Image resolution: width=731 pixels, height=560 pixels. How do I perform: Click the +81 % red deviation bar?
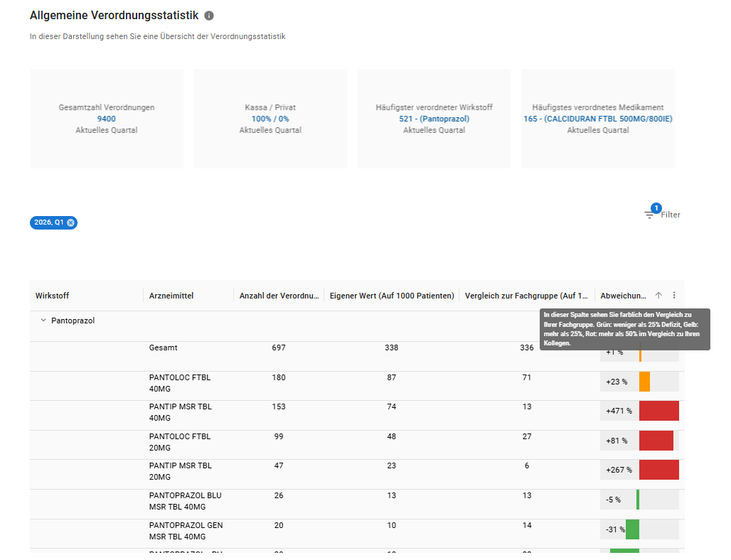pyautogui.click(x=656, y=441)
